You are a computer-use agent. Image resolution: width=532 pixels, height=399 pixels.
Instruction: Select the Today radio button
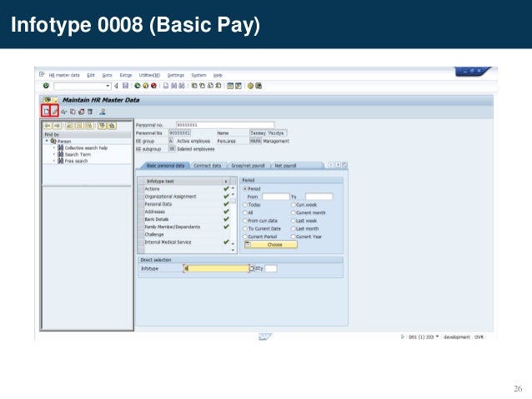[245, 205]
